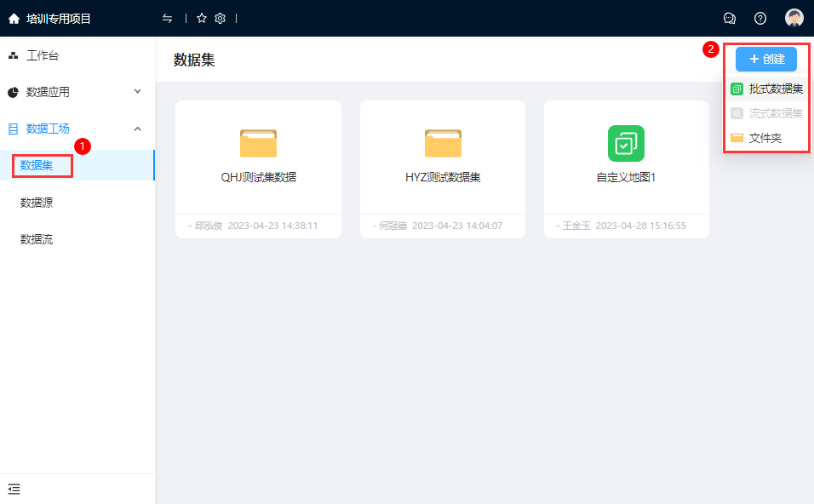Click the 创建 dropdown button
Viewport: 814px width, 504px height.
point(765,59)
